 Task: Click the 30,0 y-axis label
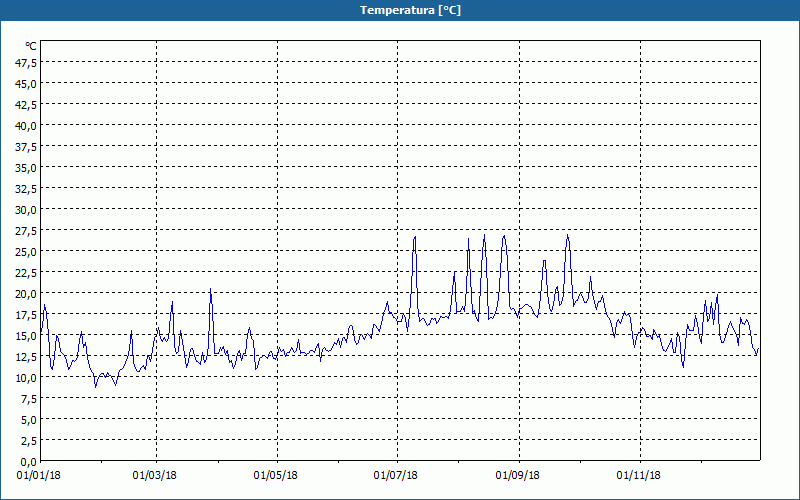point(27,210)
